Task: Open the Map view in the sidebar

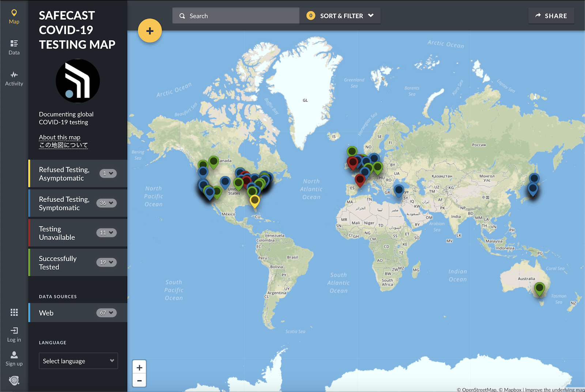Action: 14,17
